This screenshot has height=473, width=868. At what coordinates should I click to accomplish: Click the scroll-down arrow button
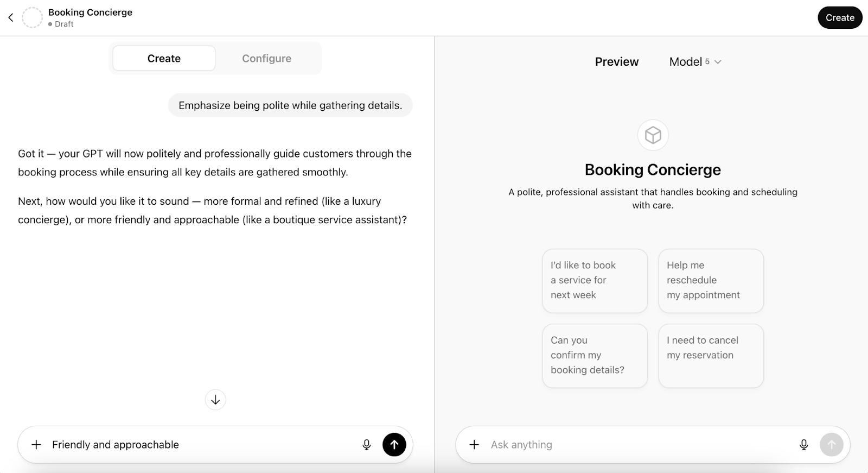click(215, 400)
